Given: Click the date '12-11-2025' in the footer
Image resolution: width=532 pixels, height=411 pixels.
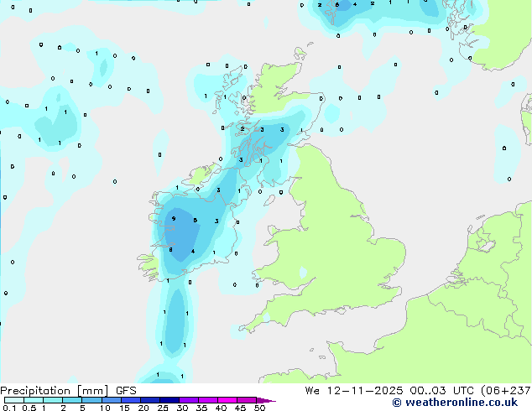Looking at the screenshot, I should pos(365,391).
